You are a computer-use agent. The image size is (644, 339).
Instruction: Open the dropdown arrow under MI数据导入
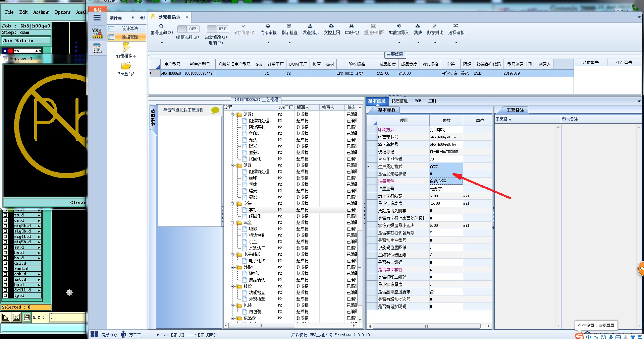click(399, 43)
